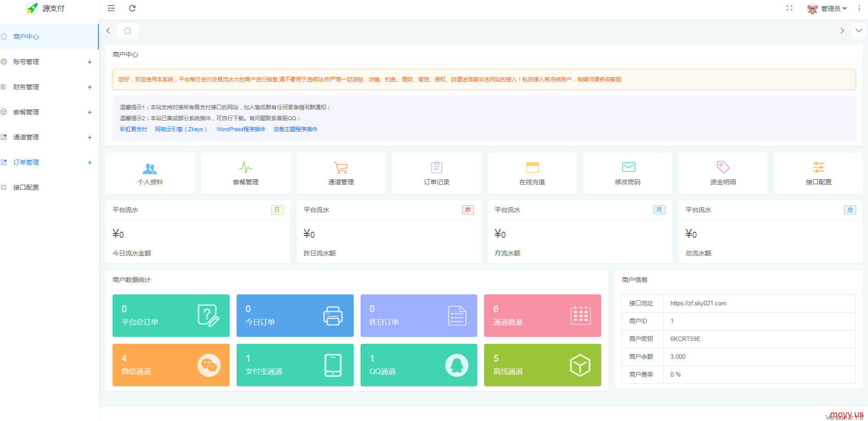Viewport: 868px width, 421px height.
Task: Select the home tab icon
Action: click(x=128, y=31)
